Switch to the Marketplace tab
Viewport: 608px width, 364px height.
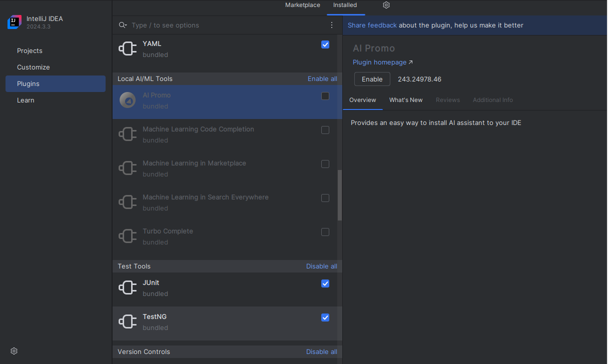(302, 5)
